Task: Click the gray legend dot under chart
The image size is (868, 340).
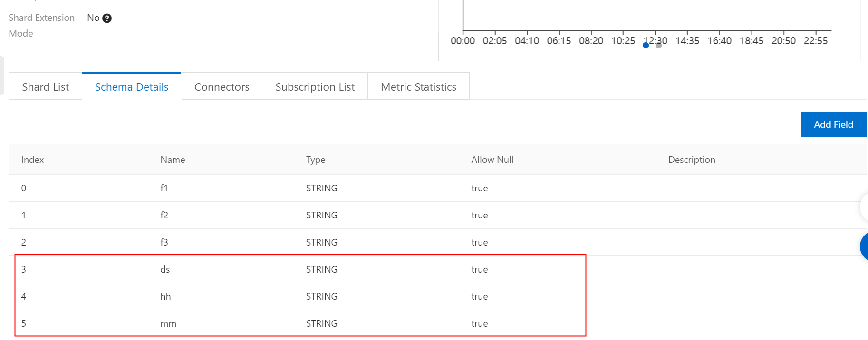Action: pyautogui.click(x=658, y=46)
